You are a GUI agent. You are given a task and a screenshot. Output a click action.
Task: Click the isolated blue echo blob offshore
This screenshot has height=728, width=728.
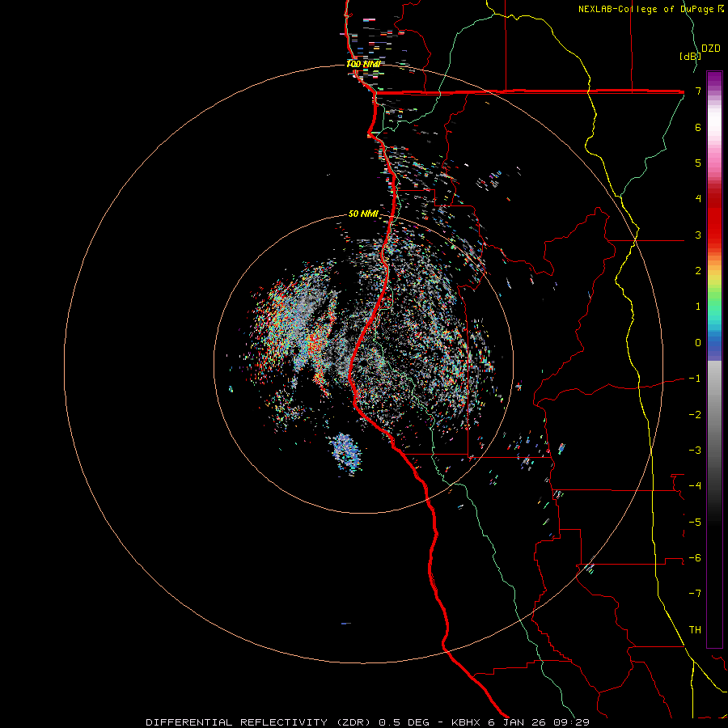click(345, 453)
